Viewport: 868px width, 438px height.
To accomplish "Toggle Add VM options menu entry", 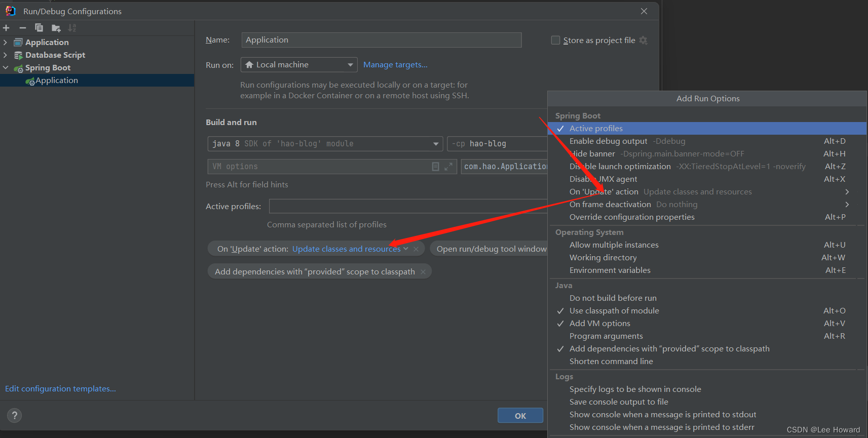I will [707, 324].
